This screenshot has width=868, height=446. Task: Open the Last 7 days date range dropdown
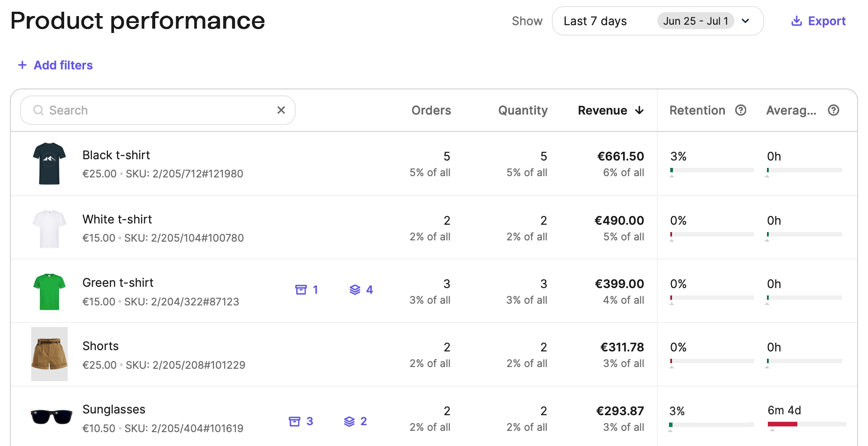coord(594,20)
